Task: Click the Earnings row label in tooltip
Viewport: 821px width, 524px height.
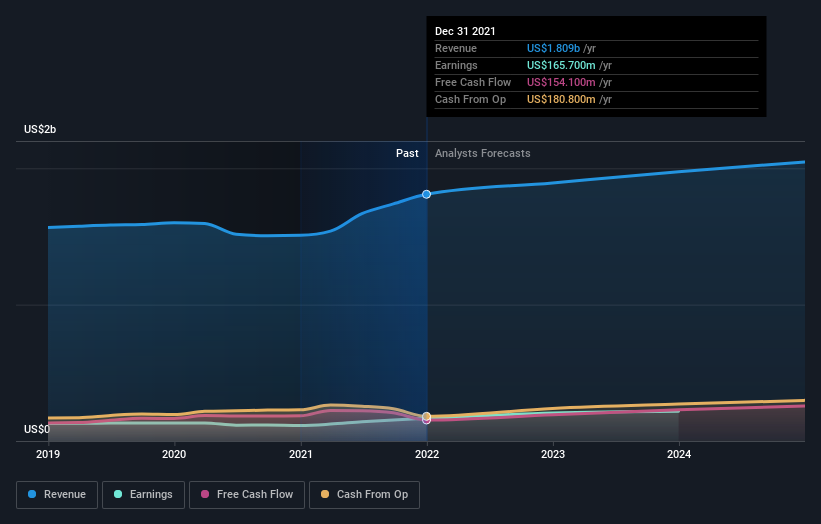Action: click(456, 65)
